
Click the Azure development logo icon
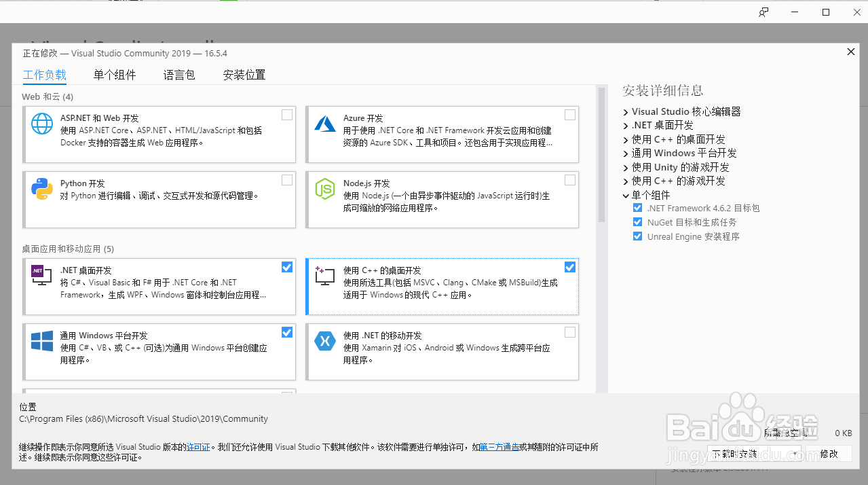(x=325, y=124)
